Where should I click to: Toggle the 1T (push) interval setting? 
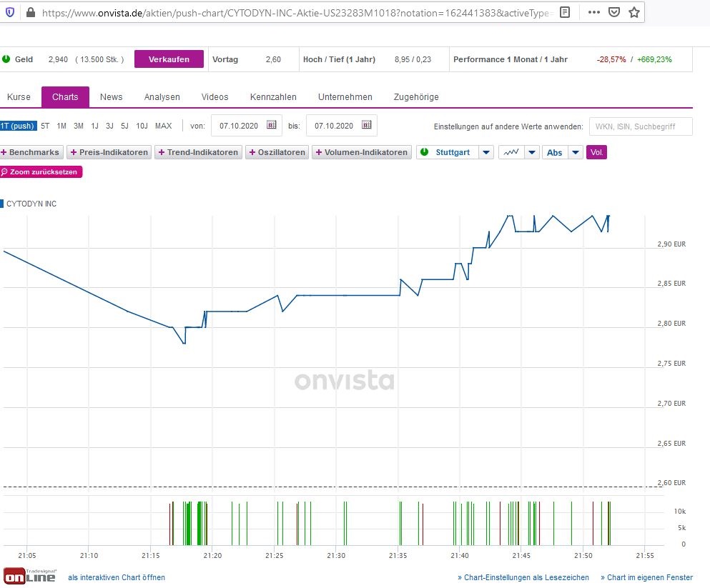click(18, 125)
